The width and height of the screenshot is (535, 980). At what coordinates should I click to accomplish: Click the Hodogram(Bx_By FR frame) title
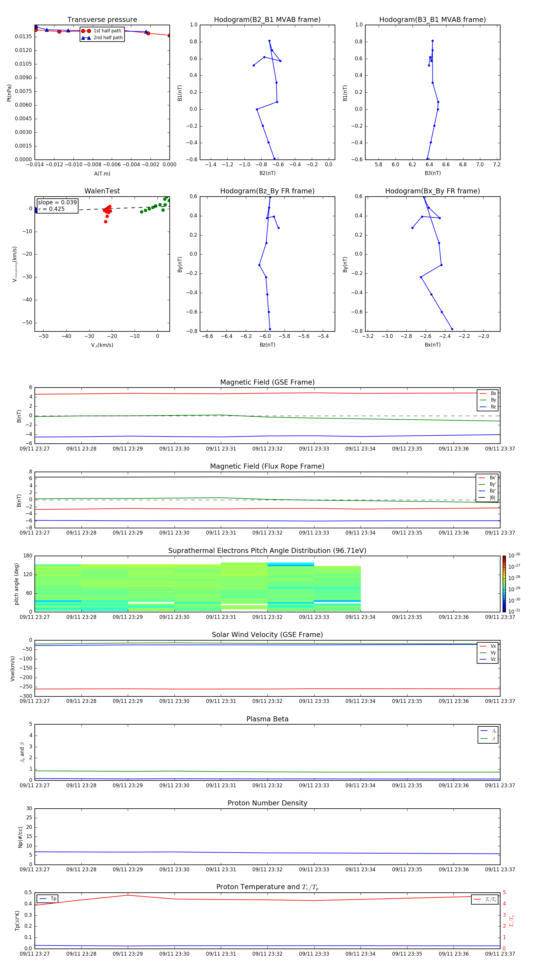[x=432, y=191]
